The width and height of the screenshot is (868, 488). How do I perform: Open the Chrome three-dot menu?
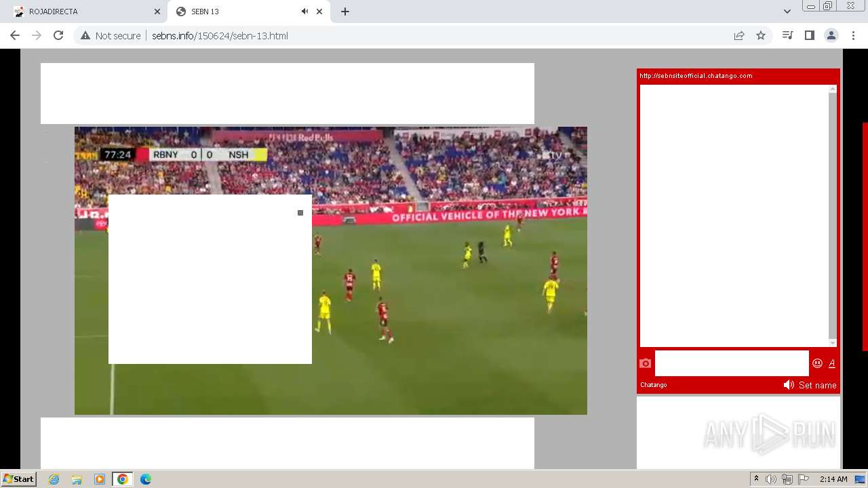coord(852,35)
